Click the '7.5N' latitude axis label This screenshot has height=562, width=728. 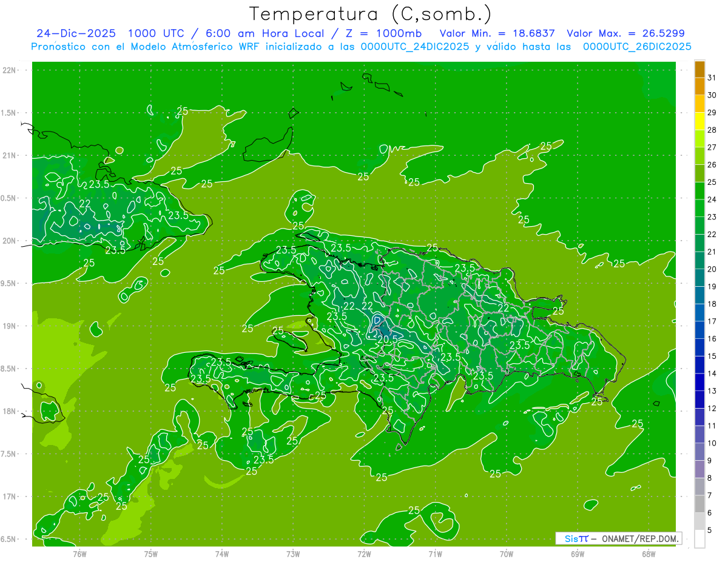(9, 453)
